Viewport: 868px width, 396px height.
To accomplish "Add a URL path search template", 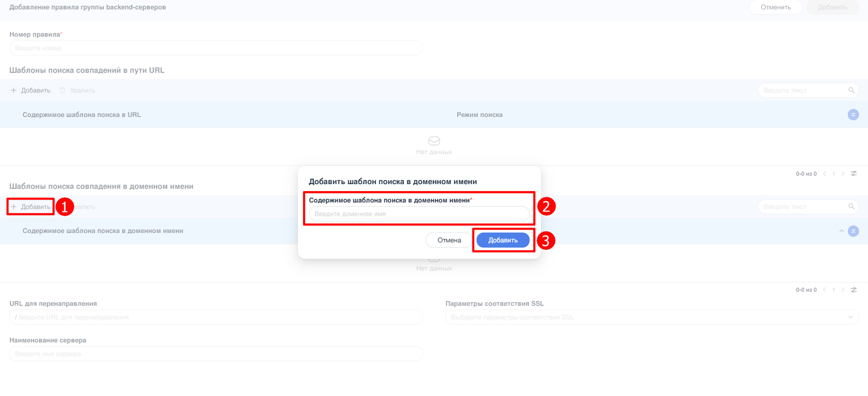I will pyautogui.click(x=31, y=90).
